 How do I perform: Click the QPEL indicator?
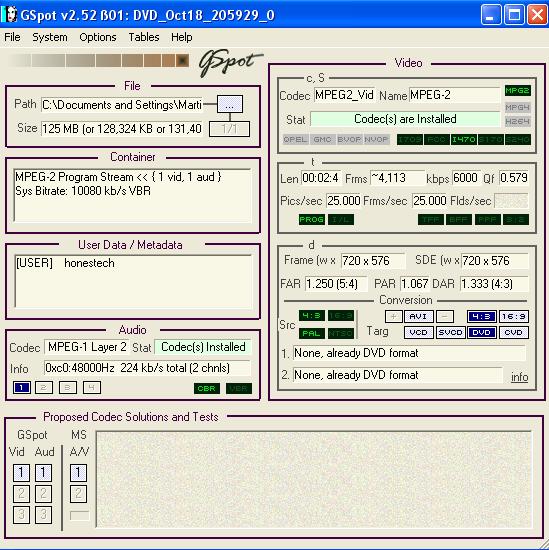point(295,139)
